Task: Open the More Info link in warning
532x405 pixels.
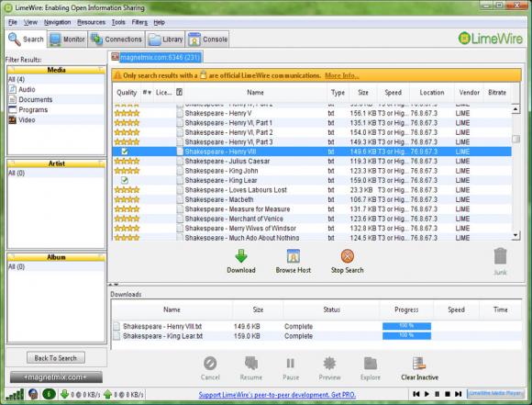Action: coord(341,75)
